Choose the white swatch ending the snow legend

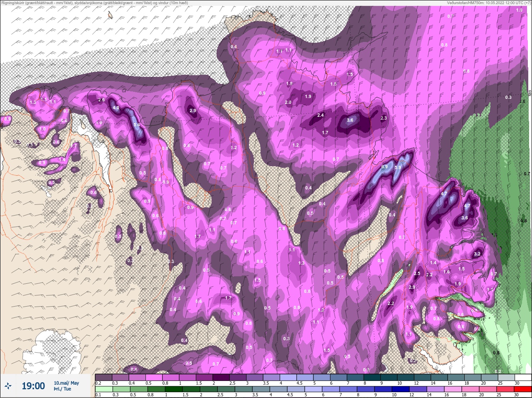click(x=523, y=378)
